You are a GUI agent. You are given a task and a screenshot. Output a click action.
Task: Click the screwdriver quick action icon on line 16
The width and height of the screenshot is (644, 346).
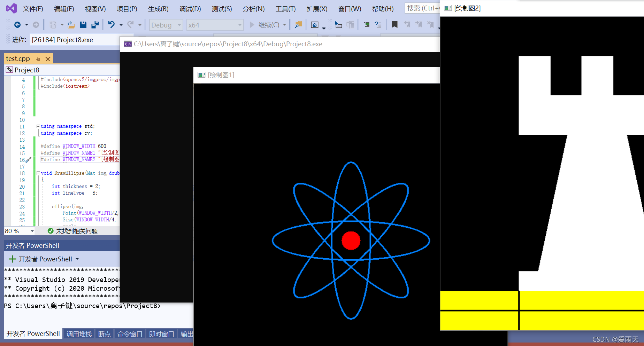[x=28, y=160]
